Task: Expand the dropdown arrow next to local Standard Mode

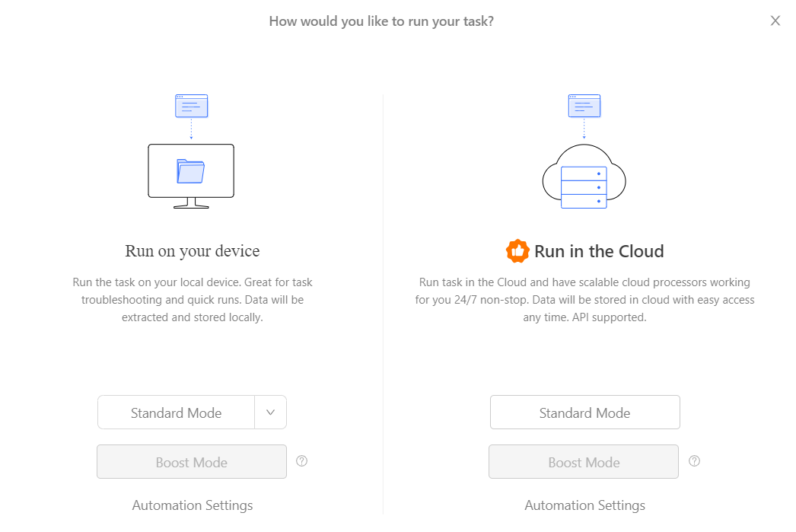Action: [270, 413]
